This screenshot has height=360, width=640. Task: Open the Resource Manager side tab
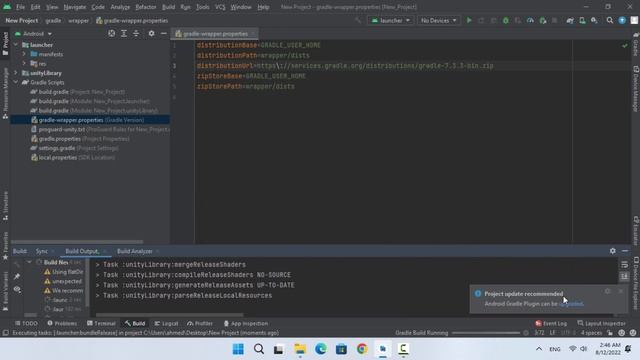coord(5,93)
